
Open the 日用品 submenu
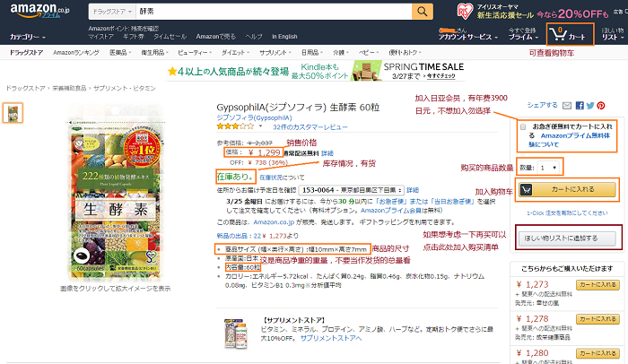coord(312,53)
